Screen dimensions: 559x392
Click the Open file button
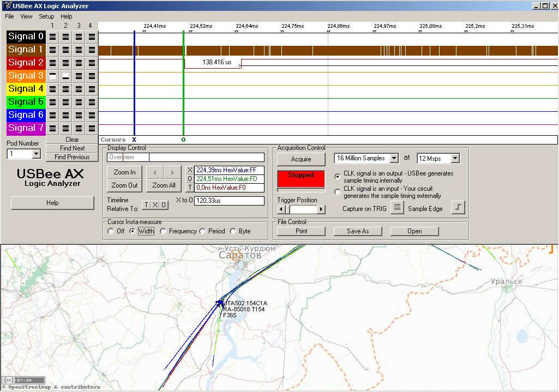pyautogui.click(x=414, y=231)
